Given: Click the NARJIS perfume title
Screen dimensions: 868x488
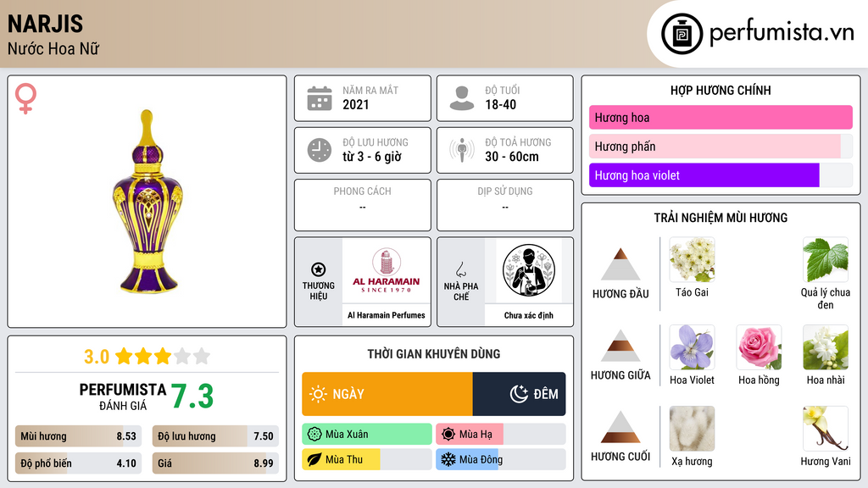Looking at the screenshot, I should click(x=46, y=25).
